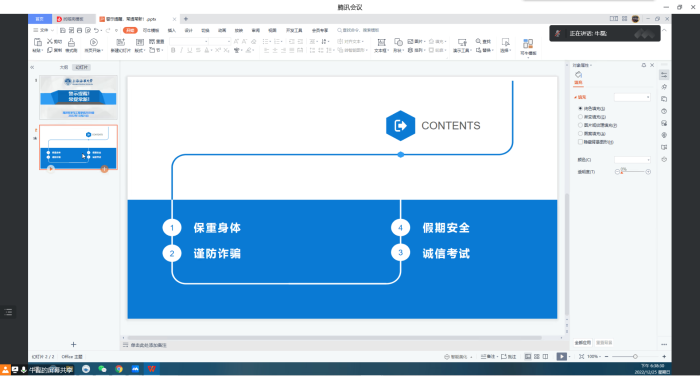
Task: Click the Shapes icon in ribbon
Action: (398, 42)
